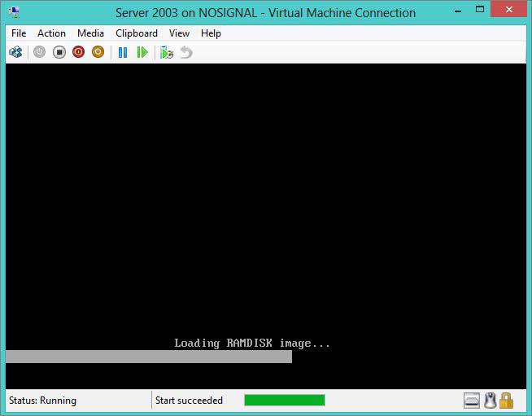Pause the virtual machine
The width and height of the screenshot is (532, 416).
click(x=123, y=52)
